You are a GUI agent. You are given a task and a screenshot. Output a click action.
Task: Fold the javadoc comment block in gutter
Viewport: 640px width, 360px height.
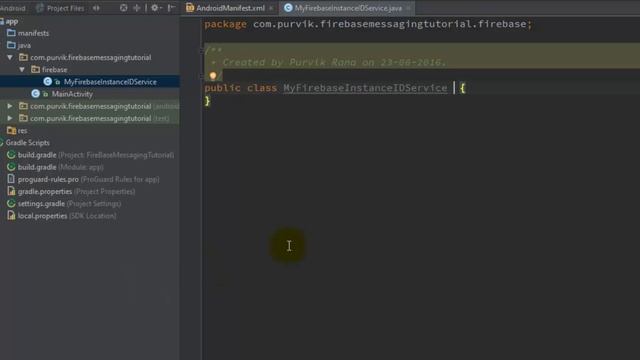(202, 51)
